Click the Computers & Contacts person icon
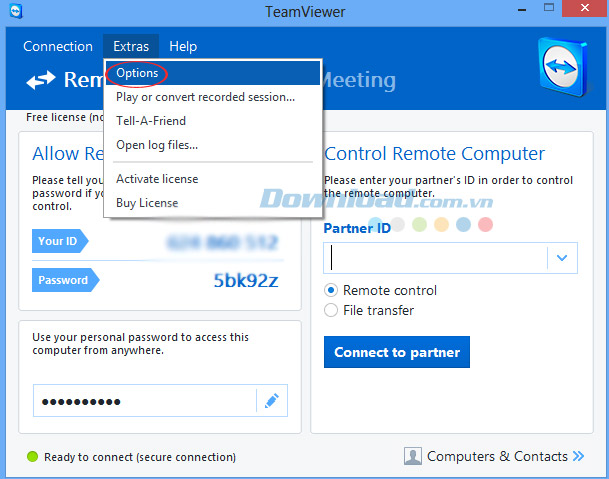609x479 pixels. 412,456
